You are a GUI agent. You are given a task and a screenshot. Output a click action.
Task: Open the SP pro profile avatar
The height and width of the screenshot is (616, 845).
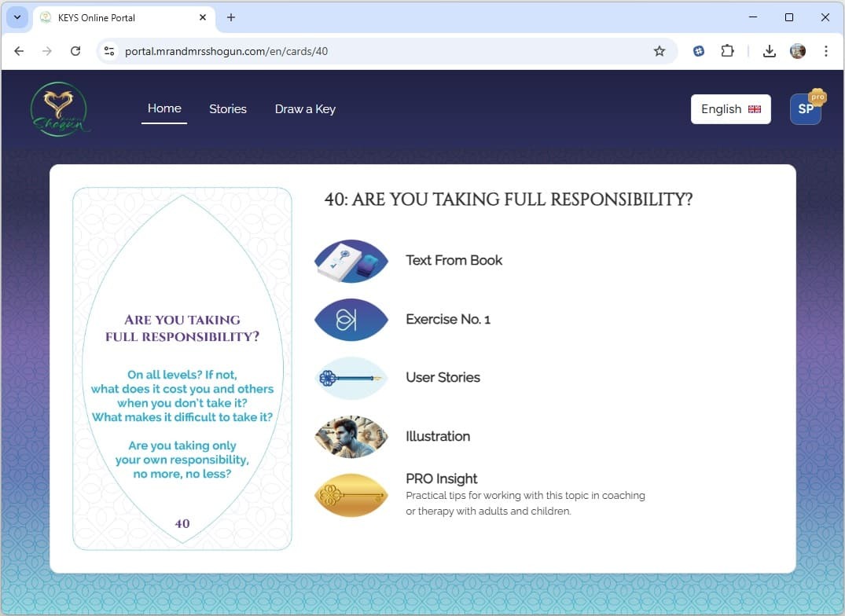point(806,108)
